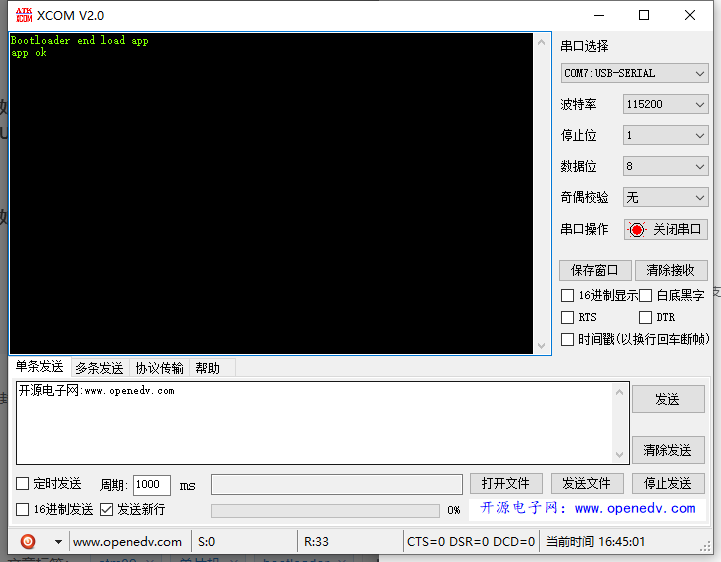Click the 停止发送 stop sending button

pyautogui.click(x=668, y=483)
